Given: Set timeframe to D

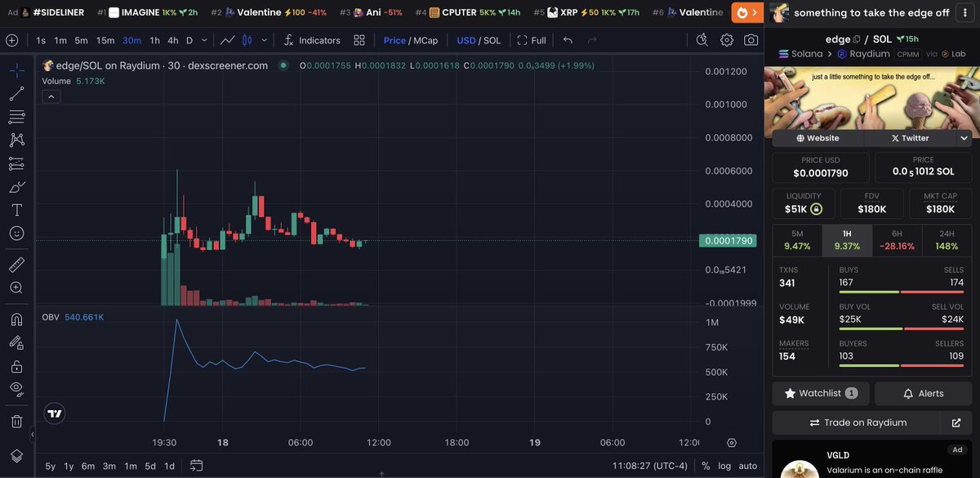Looking at the screenshot, I should (189, 40).
